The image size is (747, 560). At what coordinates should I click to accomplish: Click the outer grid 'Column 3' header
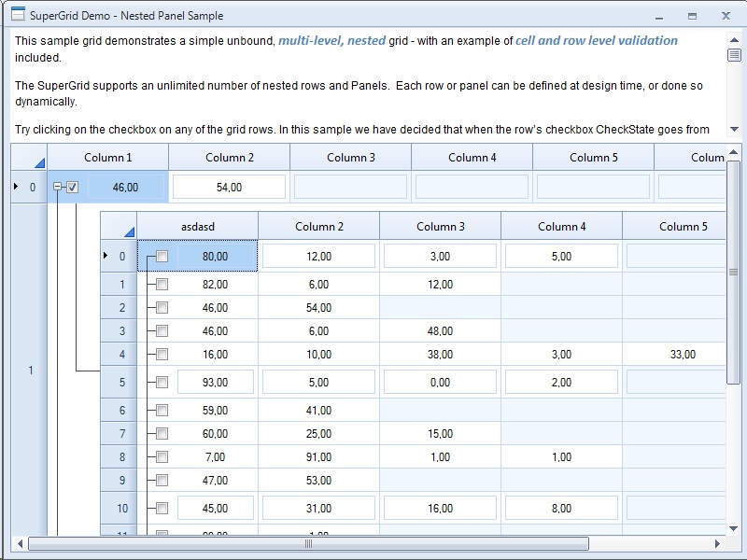click(x=351, y=157)
